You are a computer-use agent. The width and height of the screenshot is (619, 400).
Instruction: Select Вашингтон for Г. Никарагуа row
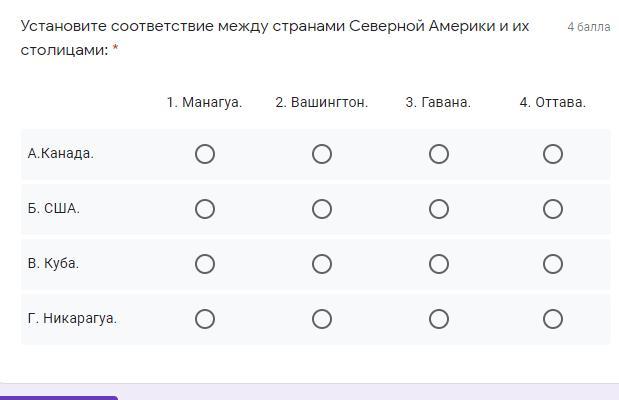click(322, 319)
